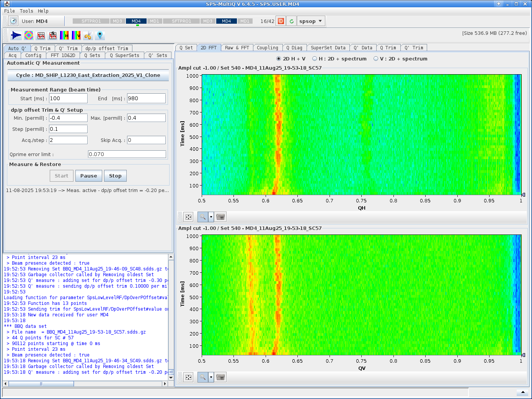Viewport: 532px width, 399px height.
Task: Click the refresh icon near spsop selector
Action: click(x=291, y=21)
